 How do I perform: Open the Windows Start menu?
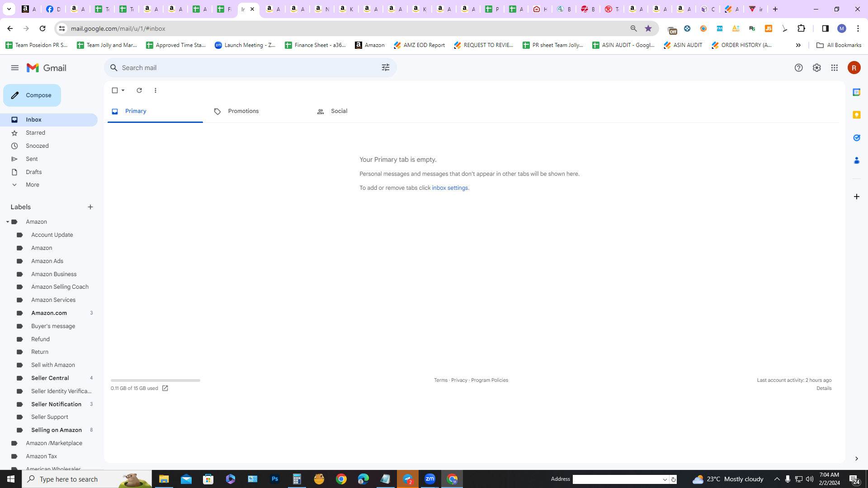pos(11,479)
